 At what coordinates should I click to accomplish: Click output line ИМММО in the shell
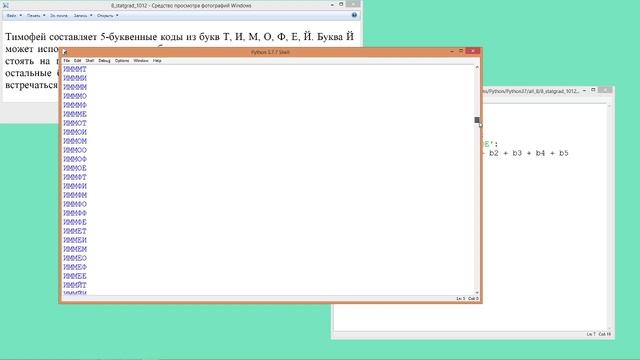click(x=75, y=96)
